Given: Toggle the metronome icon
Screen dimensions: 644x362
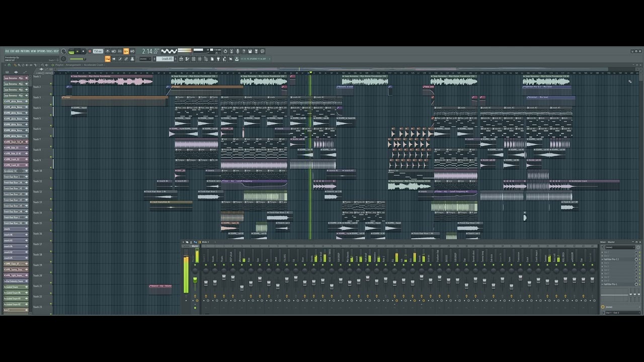Looking at the screenshot, I should (x=108, y=51).
